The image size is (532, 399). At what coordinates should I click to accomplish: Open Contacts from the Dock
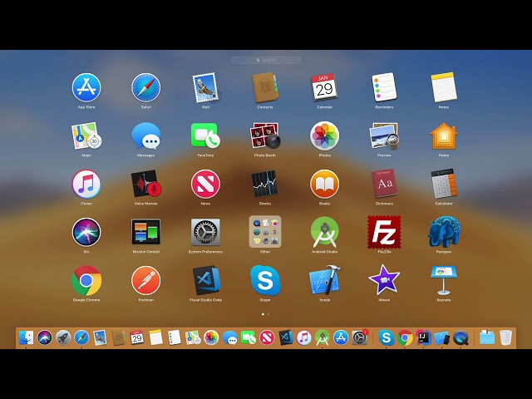(119, 337)
